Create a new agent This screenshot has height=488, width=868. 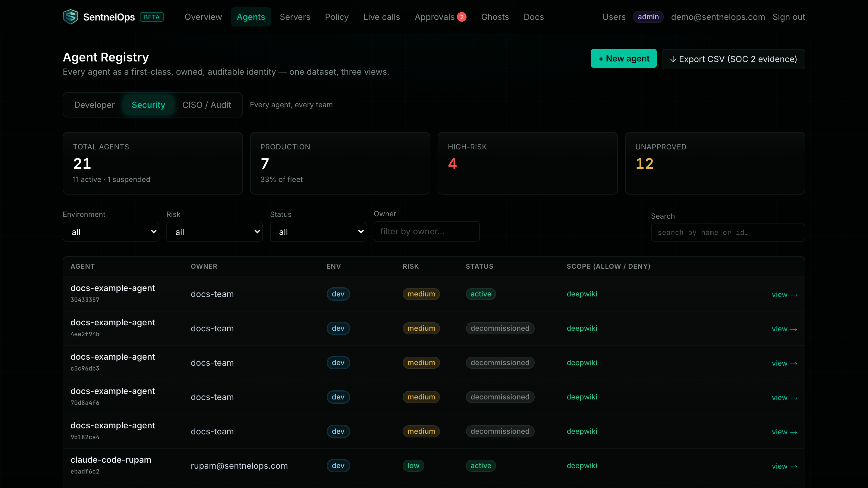pos(624,59)
